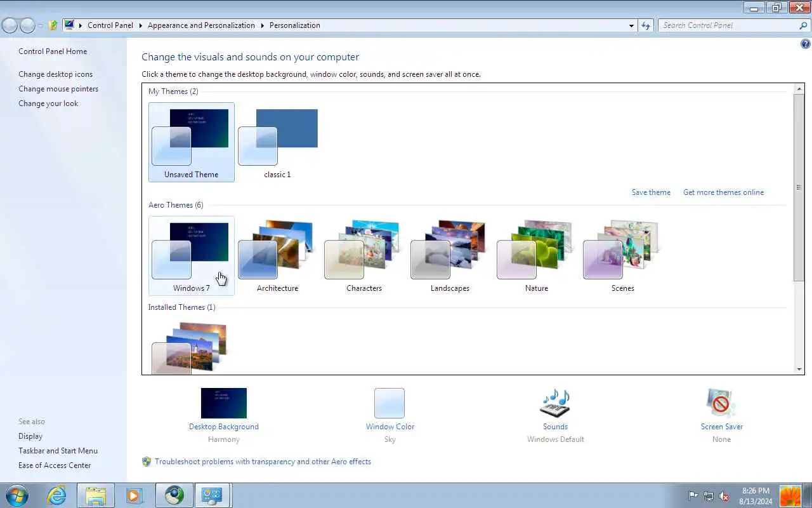Viewport: 812px width, 508px height.
Task: Open the Window Color swatch icon
Action: click(390, 403)
